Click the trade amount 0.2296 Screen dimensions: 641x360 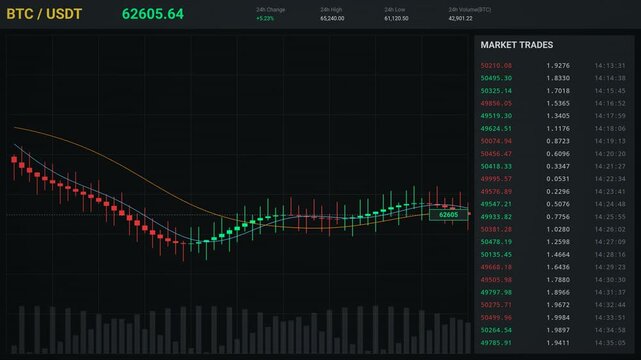tap(558, 191)
